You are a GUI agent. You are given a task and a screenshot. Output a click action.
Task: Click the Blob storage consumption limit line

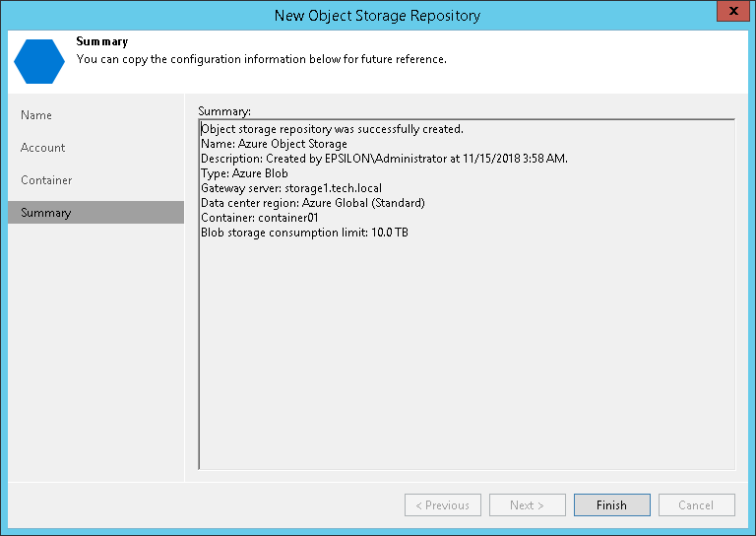tap(304, 233)
